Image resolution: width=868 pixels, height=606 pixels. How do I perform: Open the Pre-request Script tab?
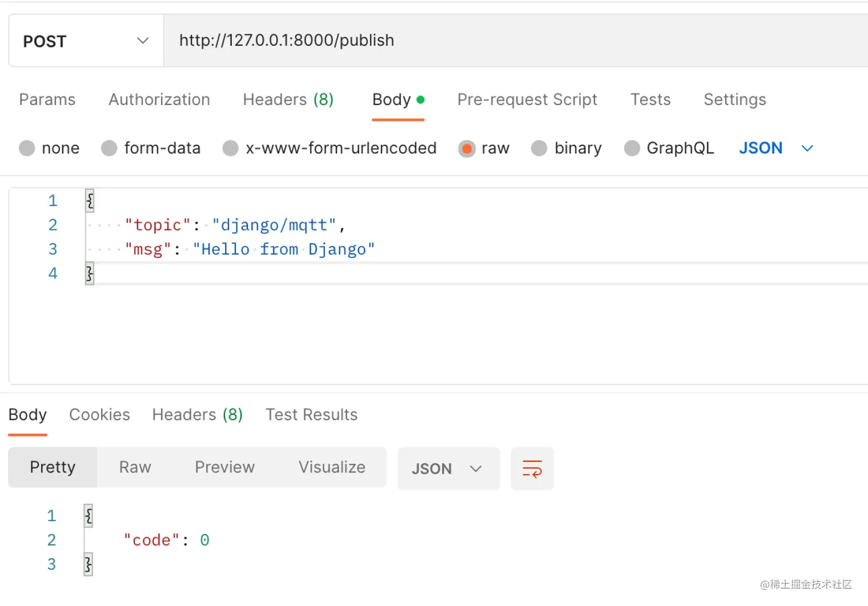point(527,100)
